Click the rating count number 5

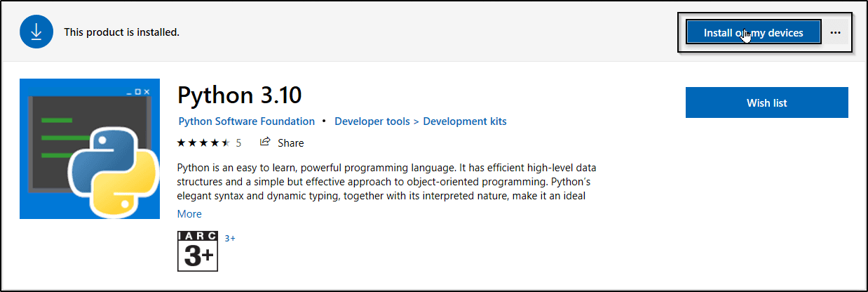[238, 142]
